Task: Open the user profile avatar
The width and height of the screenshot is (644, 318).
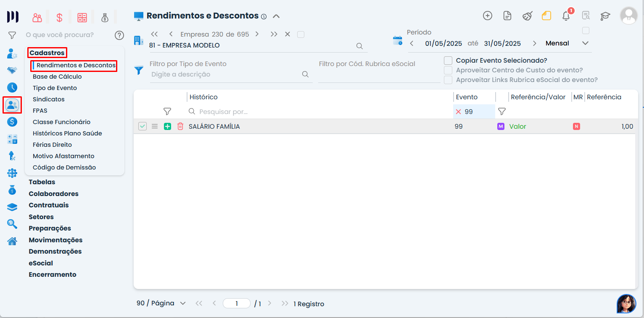Action: tap(628, 16)
